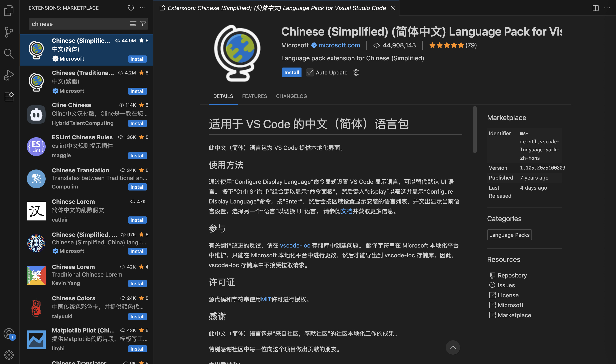Screen dimensions: 616x364
Task: Click the extension details vertical scrollbar
Action: pos(475,130)
